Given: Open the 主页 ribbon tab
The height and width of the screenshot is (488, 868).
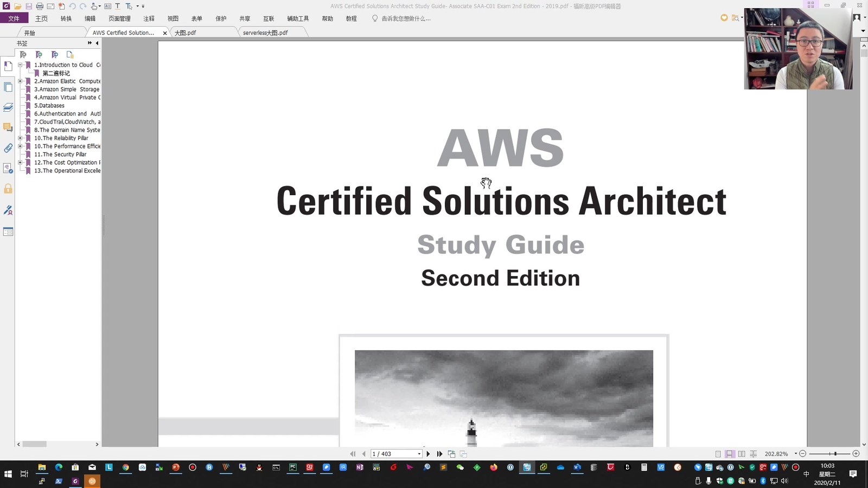Looking at the screenshot, I should coord(41,18).
